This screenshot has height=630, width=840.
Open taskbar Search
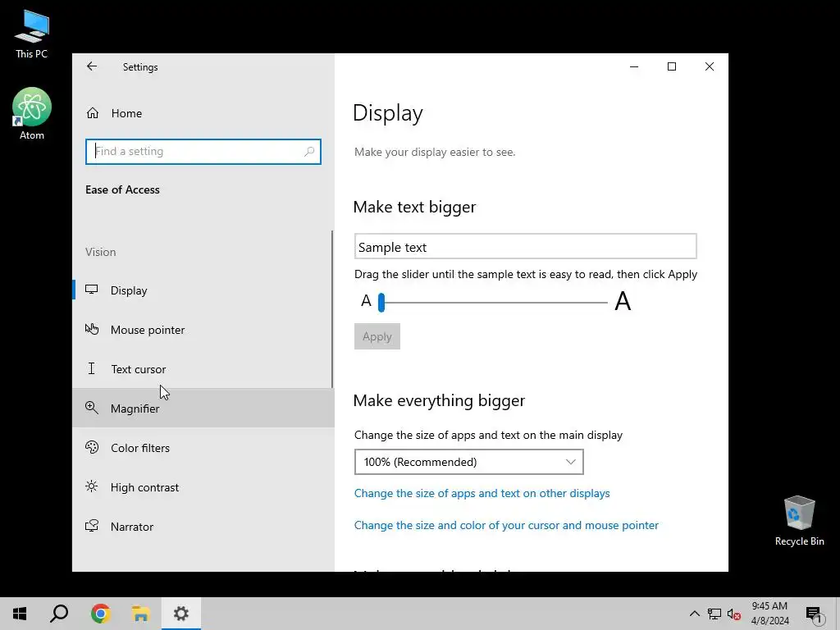[59, 614]
